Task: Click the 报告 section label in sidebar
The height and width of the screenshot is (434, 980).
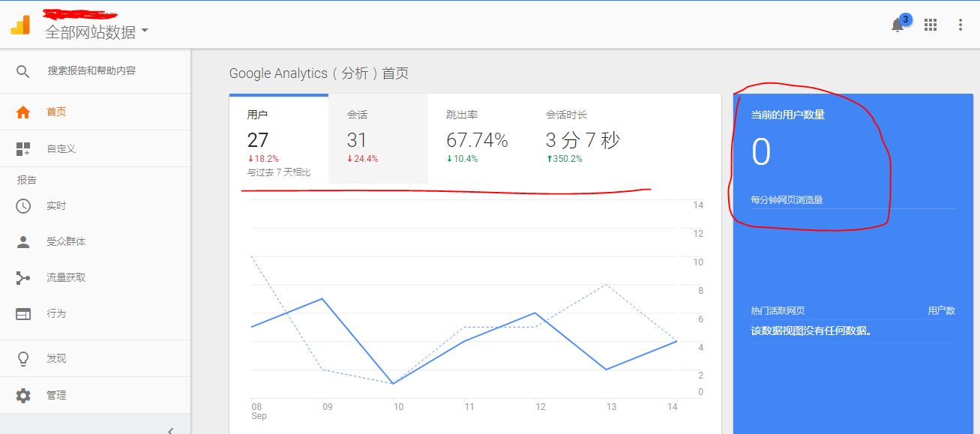Action: pyautogui.click(x=27, y=180)
